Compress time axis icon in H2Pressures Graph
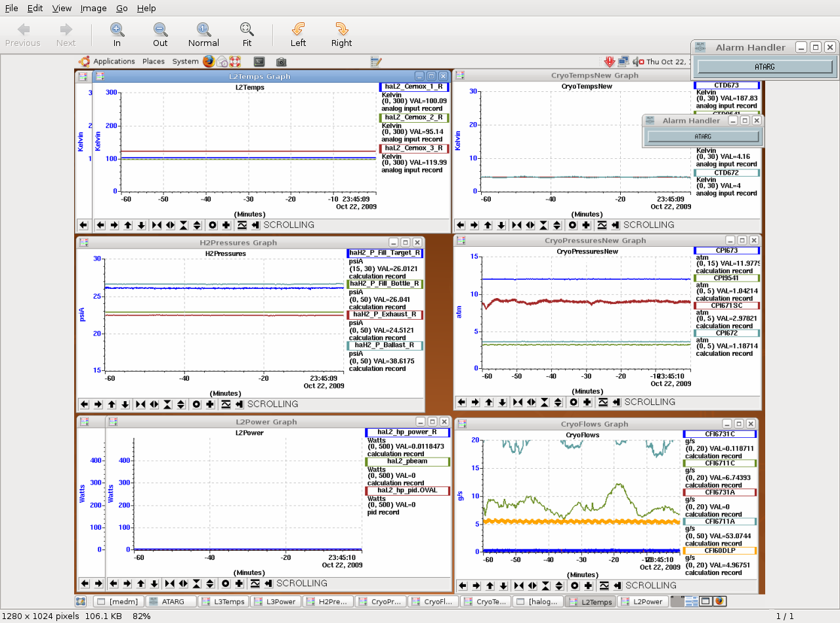 tap(140, 404)
